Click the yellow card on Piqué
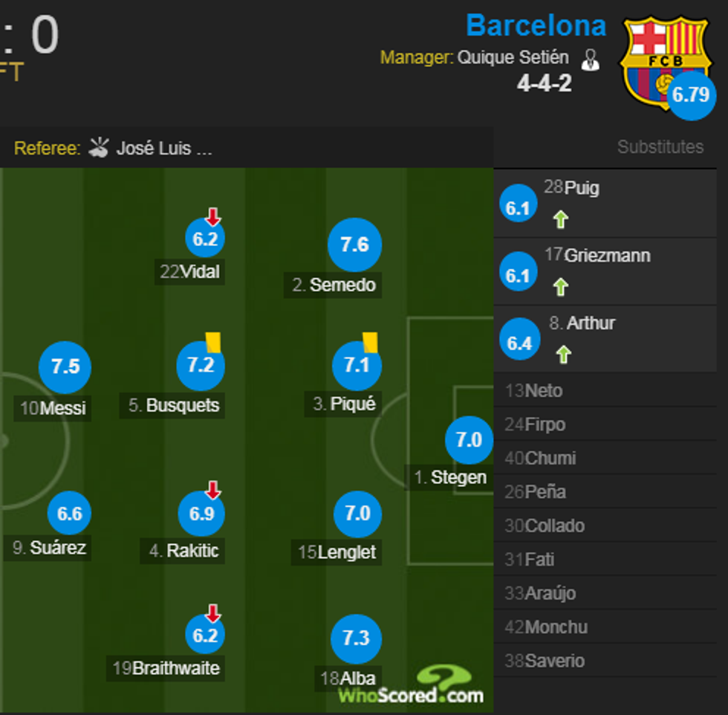728x715 pixels. [x=370, y=342]
